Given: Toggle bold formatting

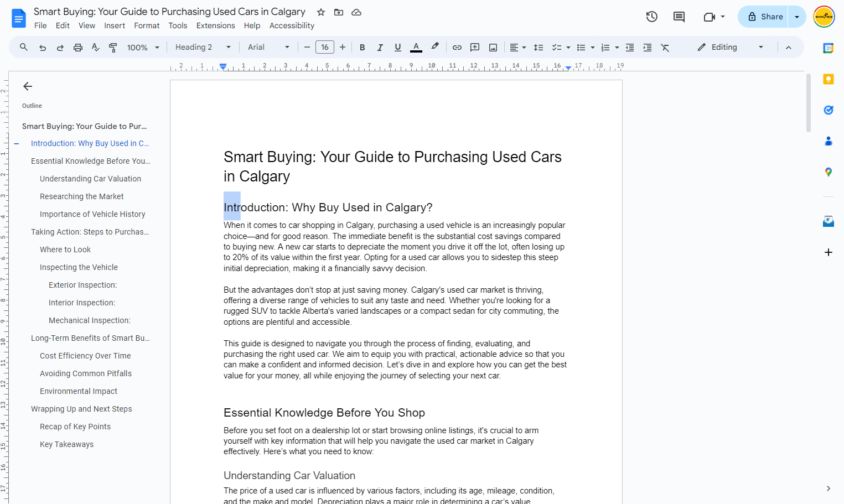Looking at the screenshot, I should pyautogui.click(x=363, y=48).
